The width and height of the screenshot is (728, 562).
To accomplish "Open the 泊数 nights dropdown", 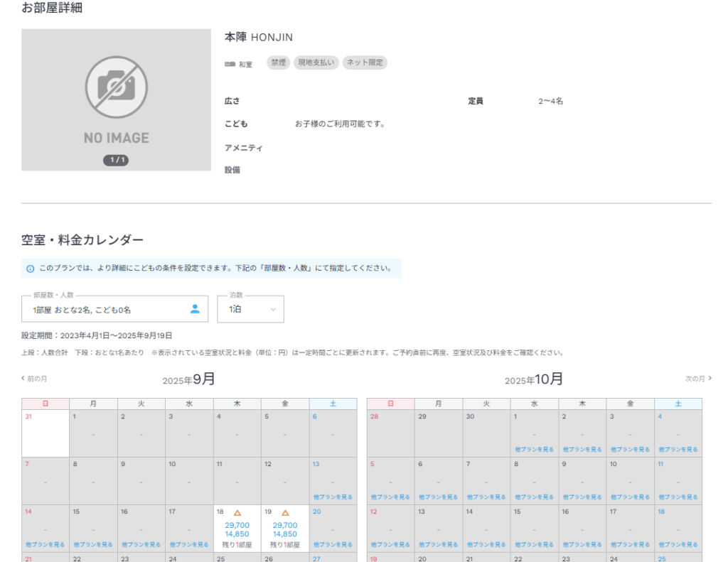I will [x=250, y=309].
